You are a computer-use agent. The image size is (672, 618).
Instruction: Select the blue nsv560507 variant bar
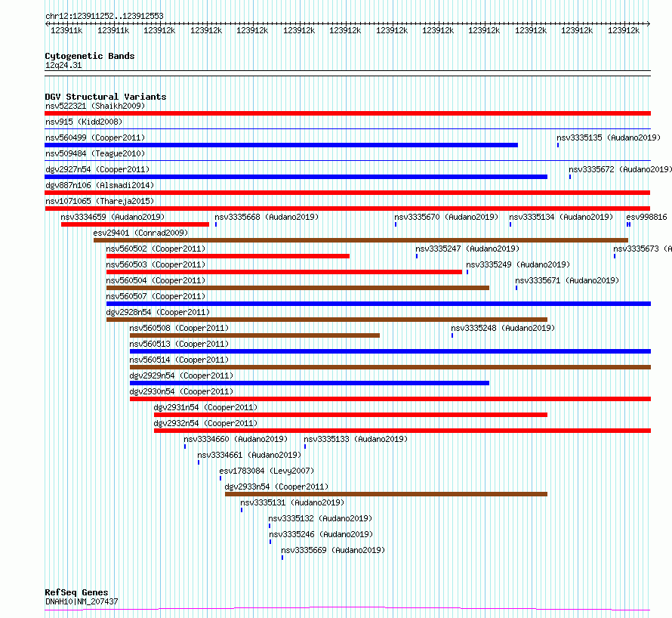[x=378, y=304]
